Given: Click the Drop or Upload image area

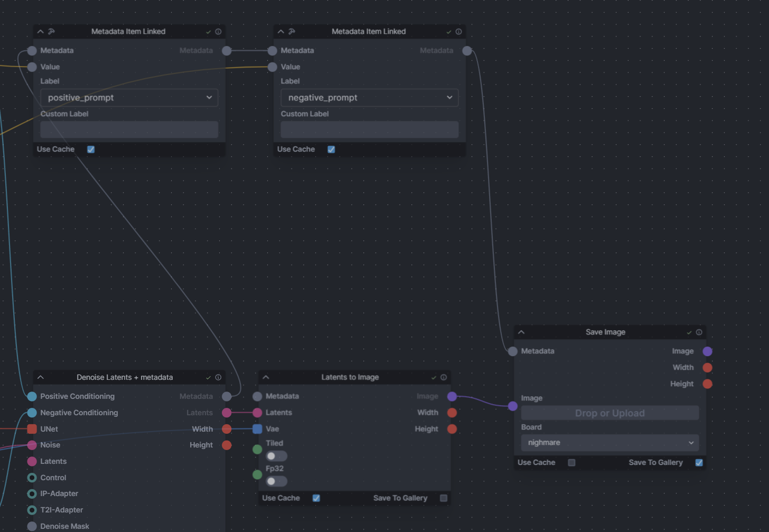Looking at the screenshot, I should pos(610,413).
